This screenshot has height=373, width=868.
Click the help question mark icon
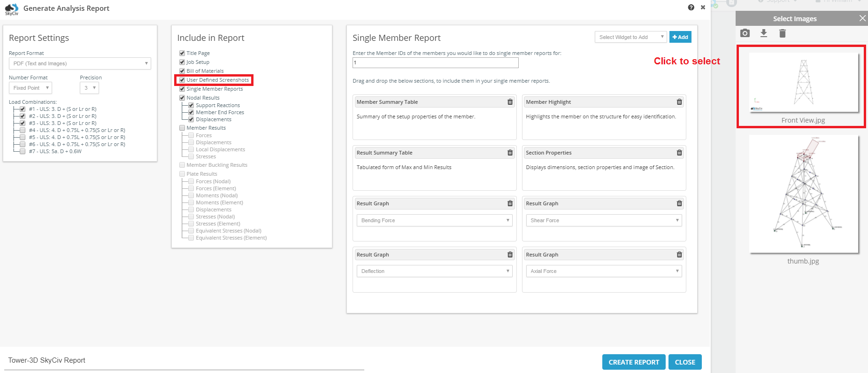691,7
